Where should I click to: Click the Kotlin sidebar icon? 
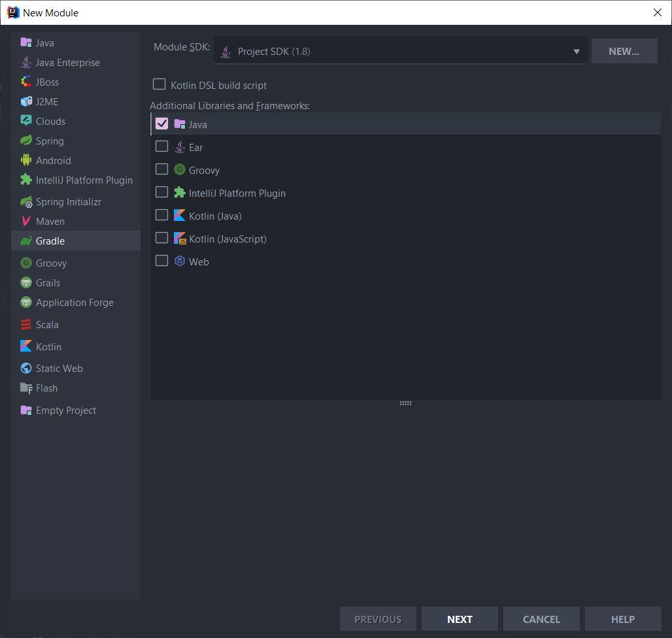[x=26, y=346]
